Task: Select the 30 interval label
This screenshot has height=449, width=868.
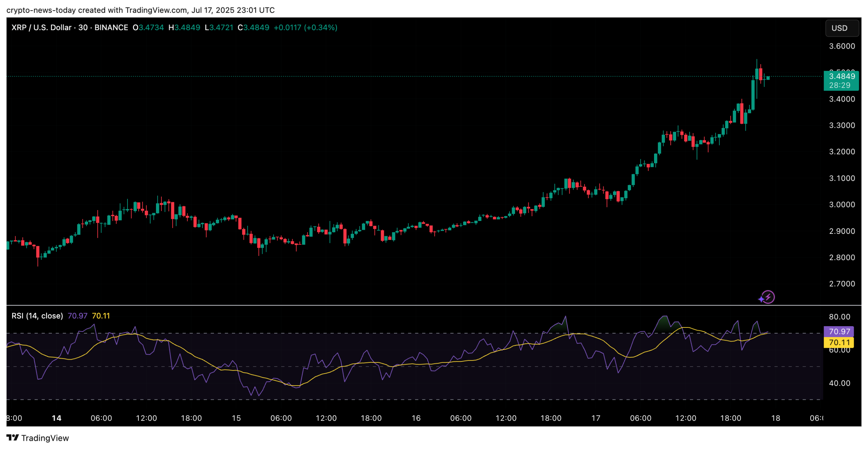Action: [83, 27]
